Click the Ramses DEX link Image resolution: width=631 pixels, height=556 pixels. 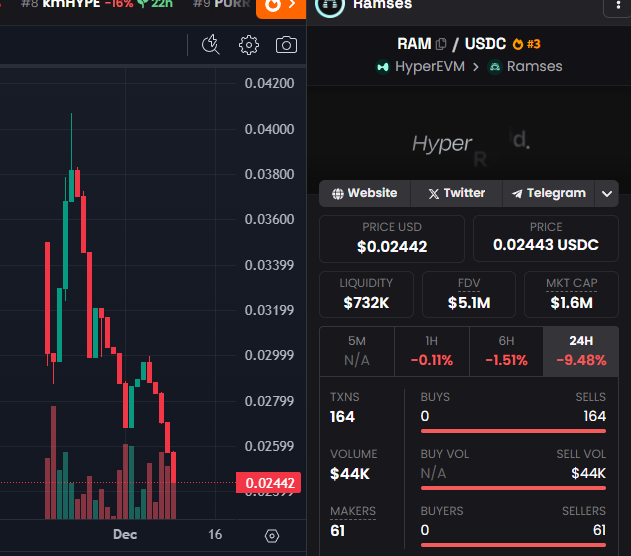click(x=534, y=66)
